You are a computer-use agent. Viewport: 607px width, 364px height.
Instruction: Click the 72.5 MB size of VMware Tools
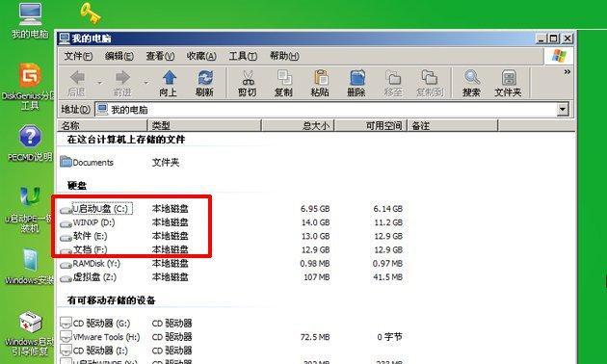(x=315, y=337)
